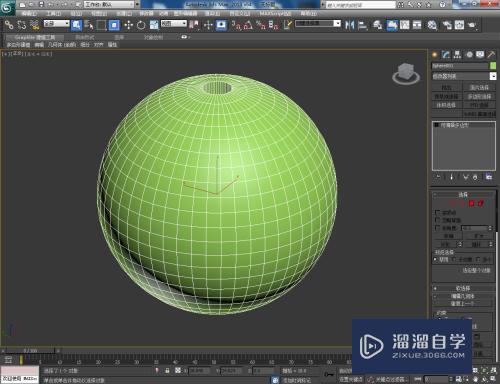Open the 修改器 (Modifiers) menu

pos(146,14)
